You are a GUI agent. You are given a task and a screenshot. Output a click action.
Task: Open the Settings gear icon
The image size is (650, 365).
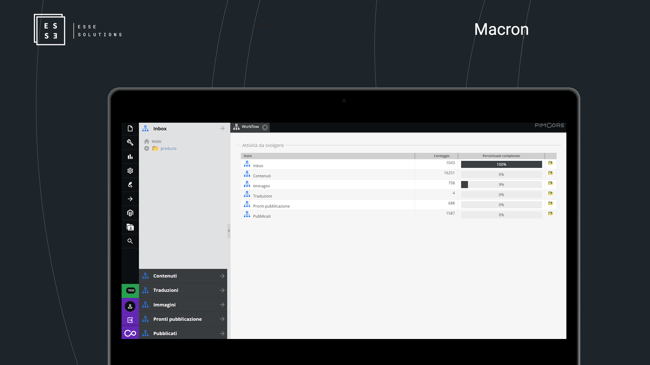click(130, 170)
